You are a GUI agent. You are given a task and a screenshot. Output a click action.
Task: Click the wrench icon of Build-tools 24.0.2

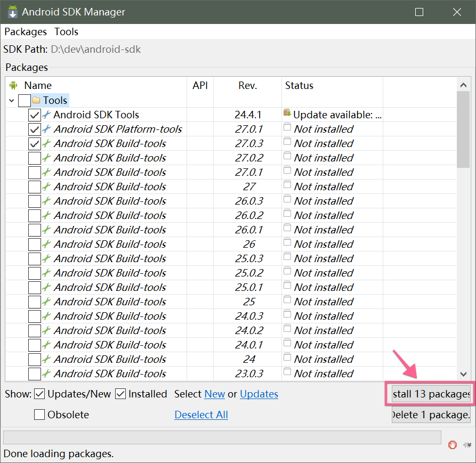click(x=46, y=330)
